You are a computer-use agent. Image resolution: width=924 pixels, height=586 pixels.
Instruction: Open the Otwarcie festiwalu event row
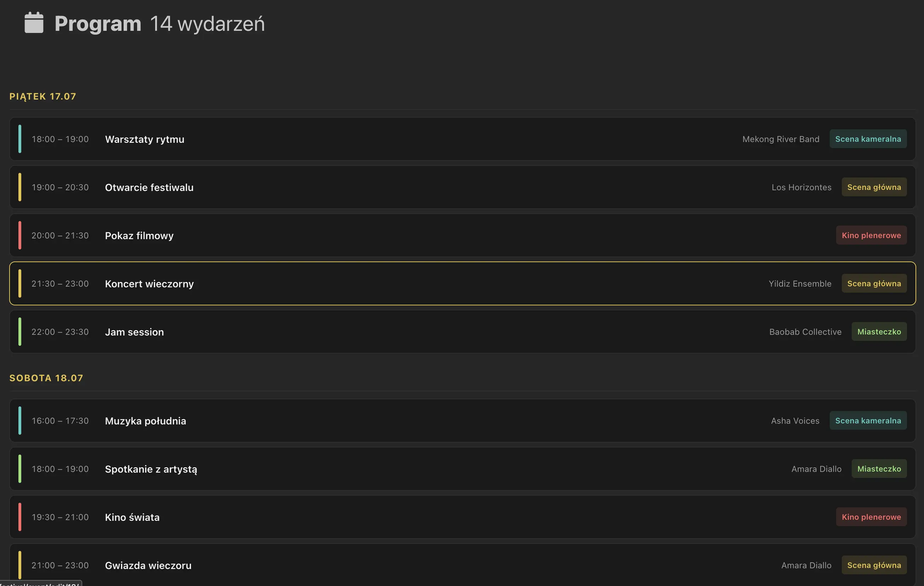pyautogui.click(x=462, y=187)
